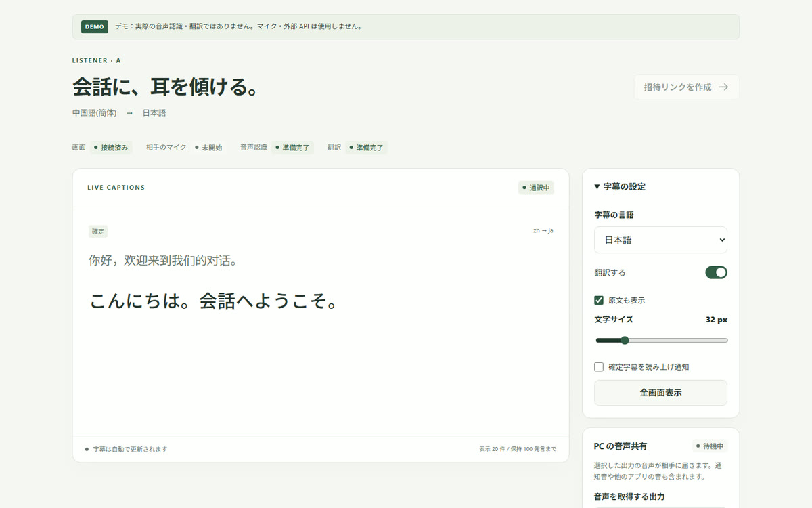Click the 未開始 status for 相手のマイク

[208, 148]
